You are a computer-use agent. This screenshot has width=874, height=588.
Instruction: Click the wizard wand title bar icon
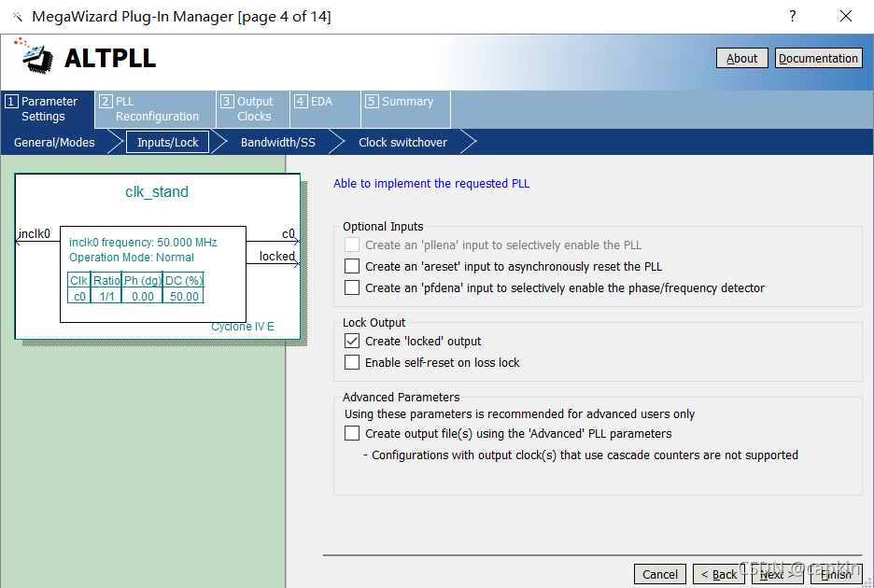(x=18, y=17)
